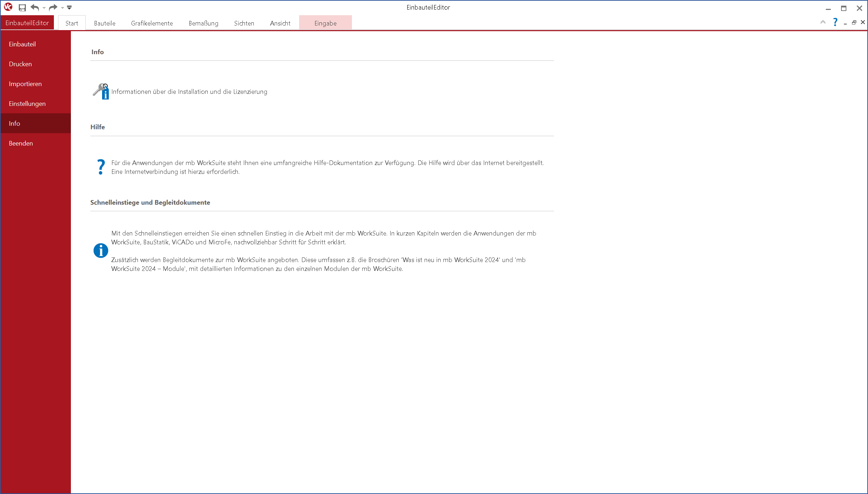
Task: Open Informationen über die Installation und Lizenzierung
Action: tap(189, 92)
